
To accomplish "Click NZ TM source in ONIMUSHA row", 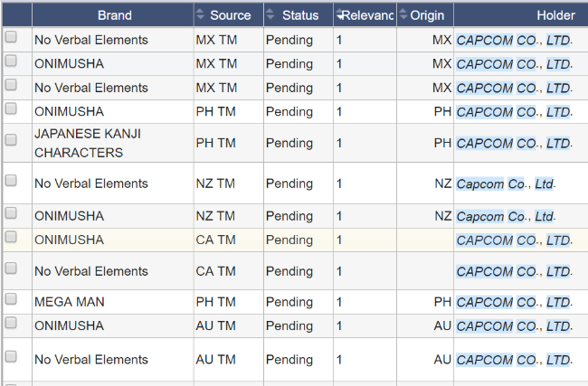I will [214, 216].
